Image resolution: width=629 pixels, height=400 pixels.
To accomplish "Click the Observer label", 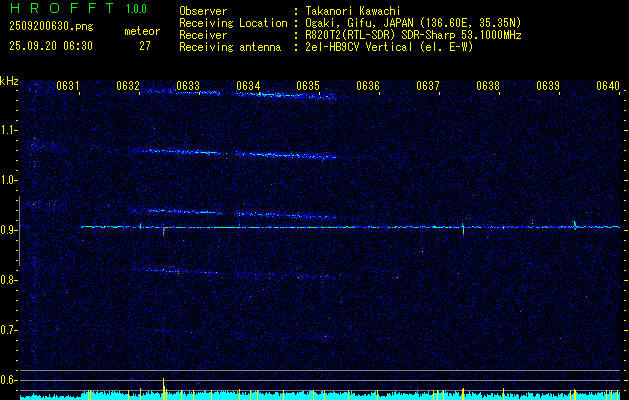I will click(203, 11).
